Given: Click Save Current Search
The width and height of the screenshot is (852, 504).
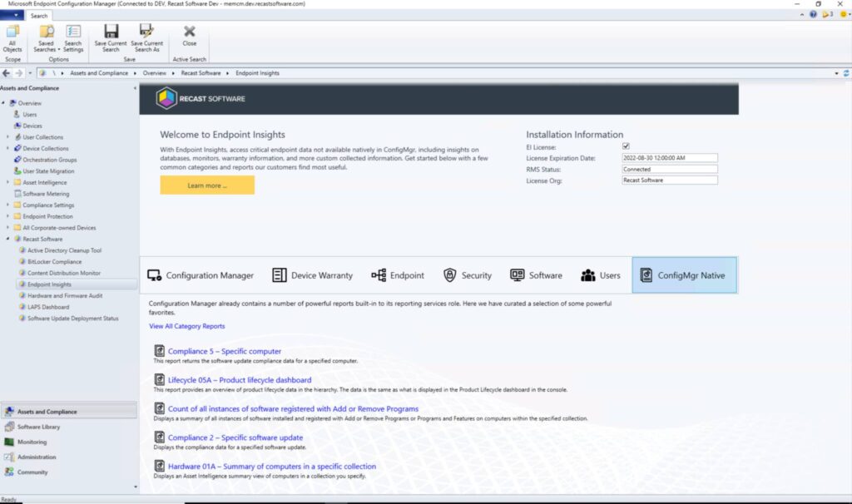Looking at the screenshot, I should click(x=111, y=37).
